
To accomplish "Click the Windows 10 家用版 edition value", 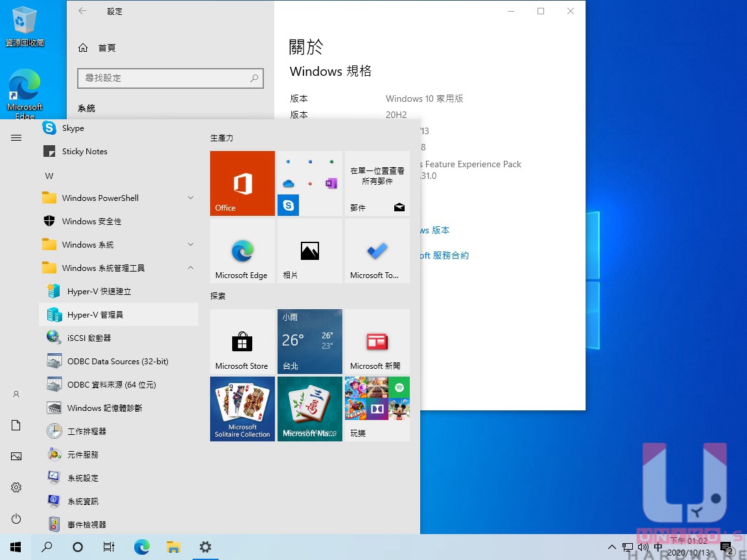I will [425, 99].
